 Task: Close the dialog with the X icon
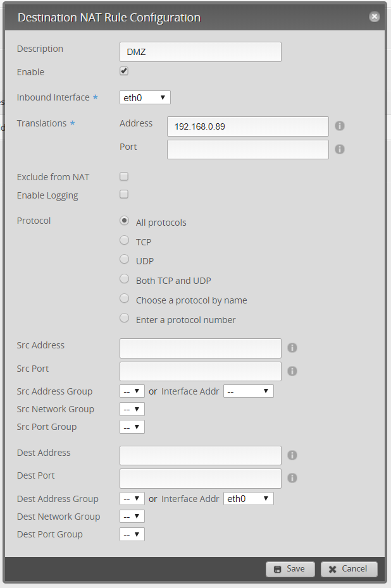(x=375, y=17)
